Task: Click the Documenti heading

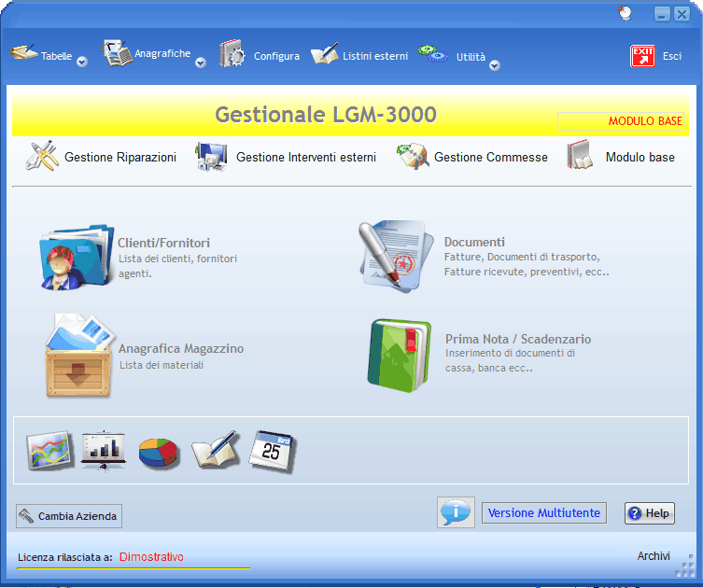Action: (474, 242)
